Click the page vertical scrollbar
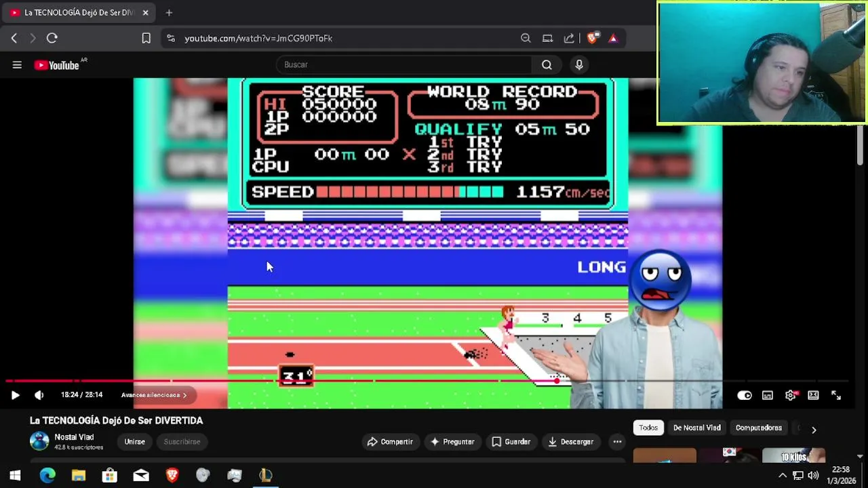 tap(860, 146)
